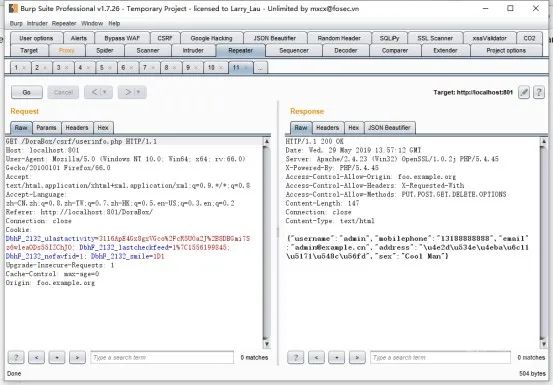This screenshot has width=553, height=386.
Task: Open the Help menu
Action: pos(114,24)
